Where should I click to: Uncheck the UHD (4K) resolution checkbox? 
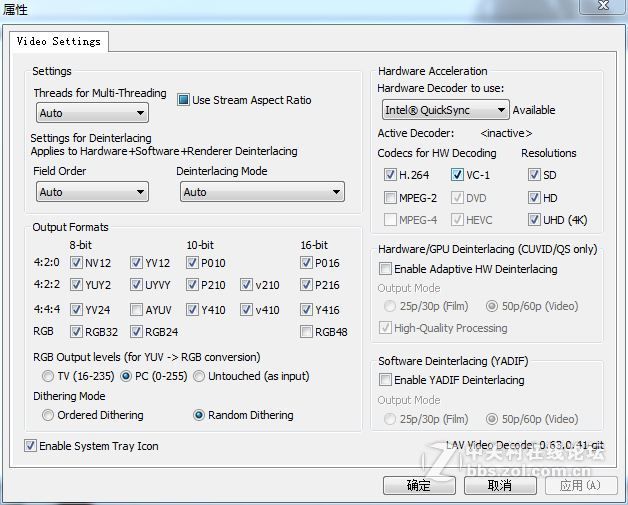tap(534, 219)
